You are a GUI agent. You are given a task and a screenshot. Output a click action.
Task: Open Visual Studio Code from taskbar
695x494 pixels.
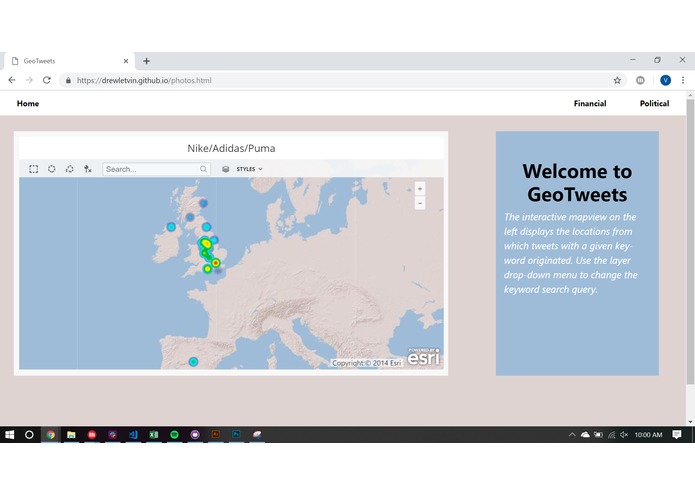(x=133, y=435)
